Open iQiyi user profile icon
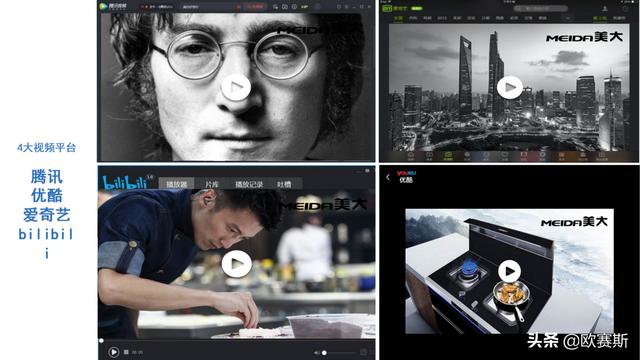Screen dimensions: 640x360 pyautogui.click(x=605, y=9)
